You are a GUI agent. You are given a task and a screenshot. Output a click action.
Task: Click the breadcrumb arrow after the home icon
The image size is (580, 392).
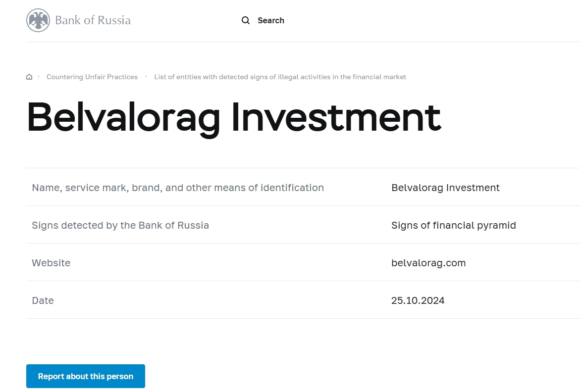[39, 77]
